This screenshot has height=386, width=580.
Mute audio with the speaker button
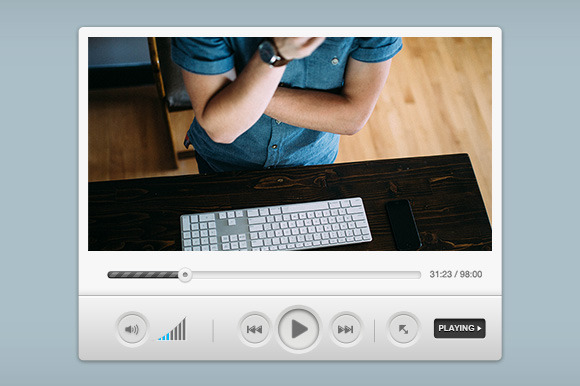coord(132,329)
